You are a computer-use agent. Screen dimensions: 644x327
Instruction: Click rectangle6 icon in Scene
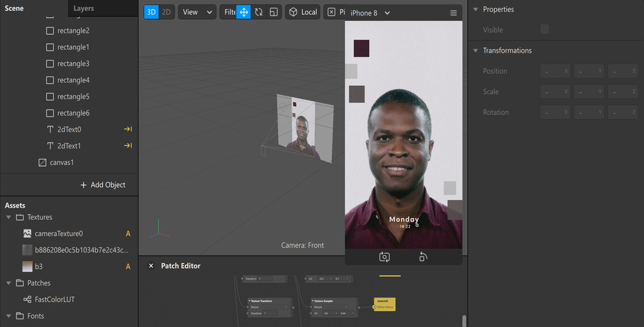click(x=50, y=113)
